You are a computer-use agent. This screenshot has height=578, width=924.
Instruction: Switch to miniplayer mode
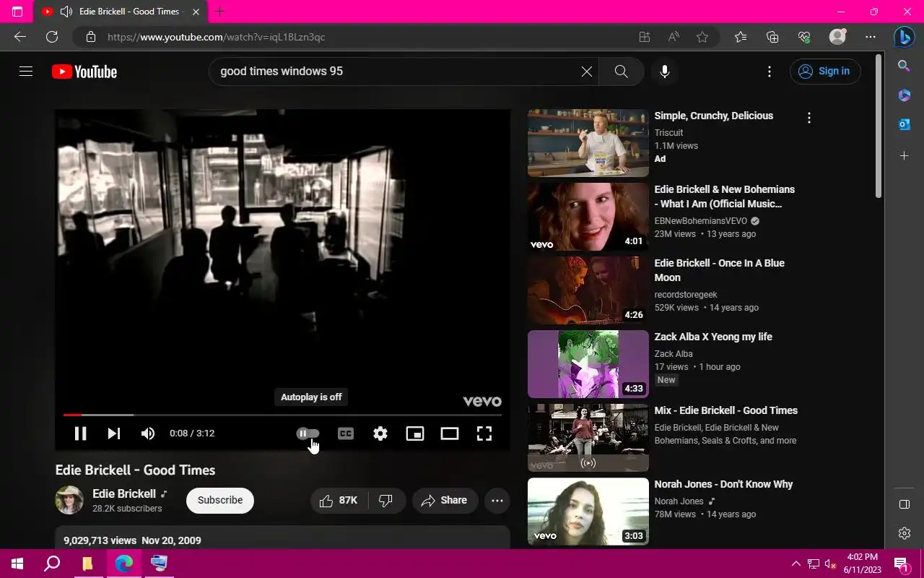[415, 433]
